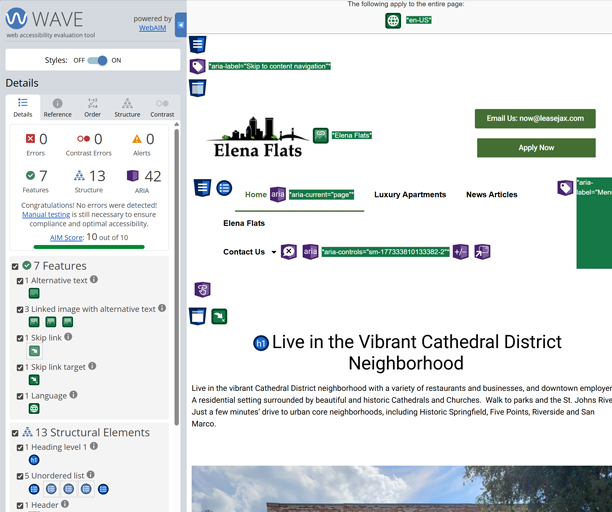Image resolution: width=612 pixels, height=512 pixels.
Task: Click the Language globe icon in sidebar
Action: point(34,409)
